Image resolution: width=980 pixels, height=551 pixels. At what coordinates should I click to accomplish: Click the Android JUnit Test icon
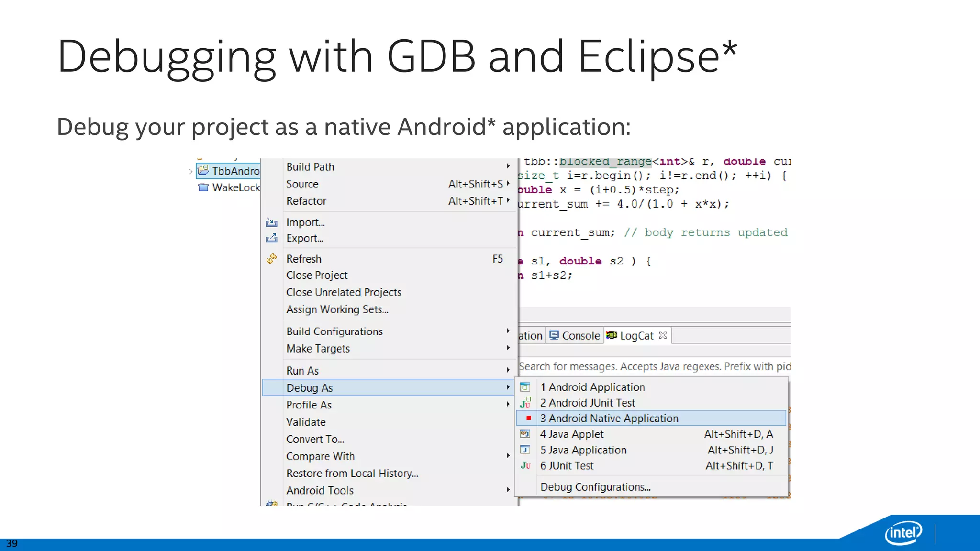525,403
